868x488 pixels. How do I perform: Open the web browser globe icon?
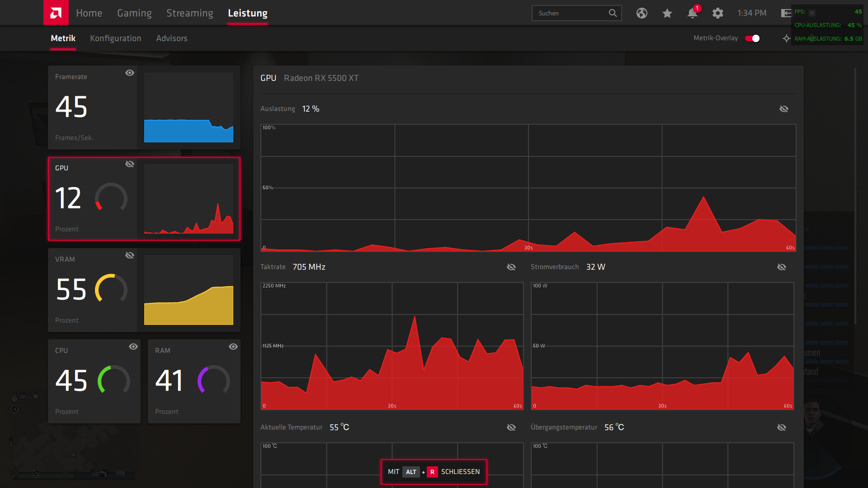tap(642, 13)
